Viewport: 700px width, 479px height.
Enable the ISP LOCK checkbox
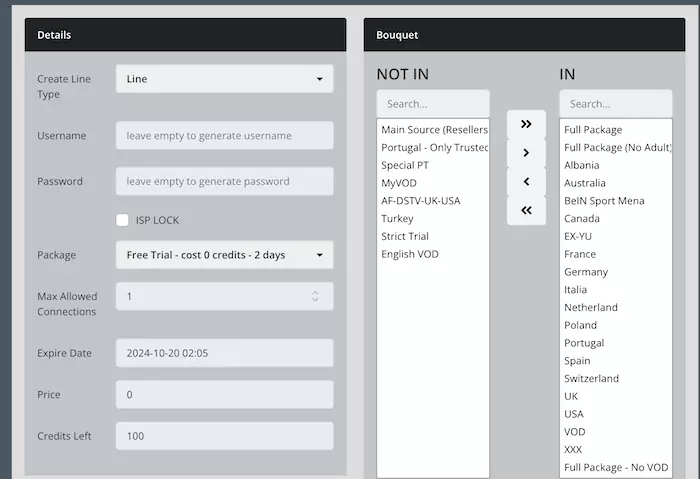[x=123, y=220]
